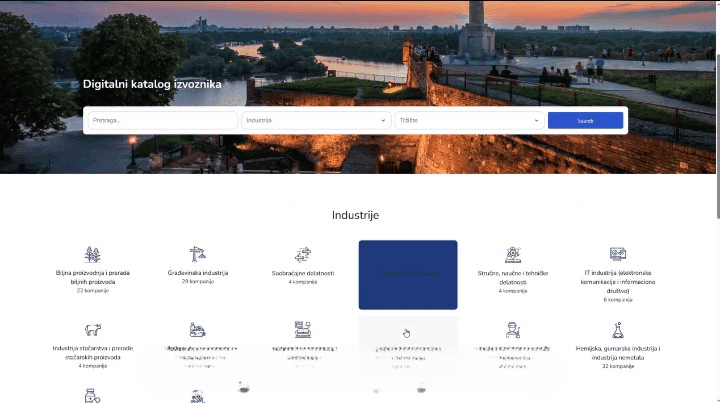Click the "Digitalni katalog izvoznika" title
Screen dimensions: 720x403
click(152, 84)
